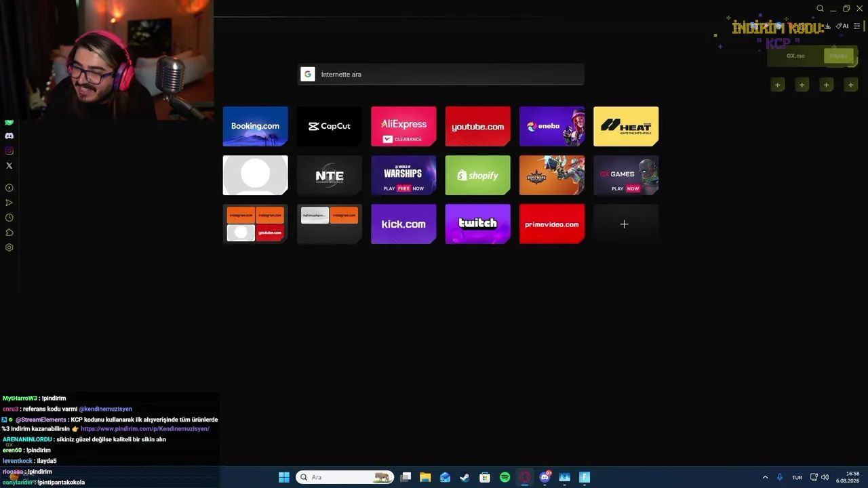
Task: Open the folder tile next to kick.com
Action: pos(330,224)
